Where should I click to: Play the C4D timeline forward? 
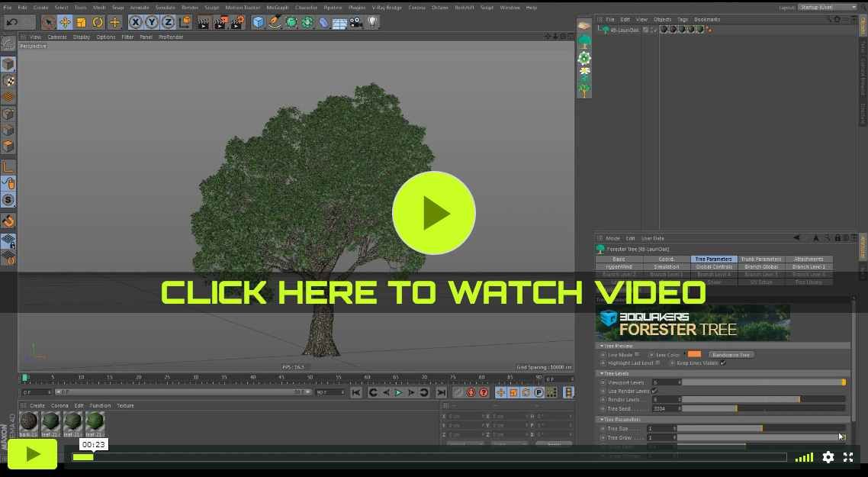pyautogui.click(x=398, y=393)
